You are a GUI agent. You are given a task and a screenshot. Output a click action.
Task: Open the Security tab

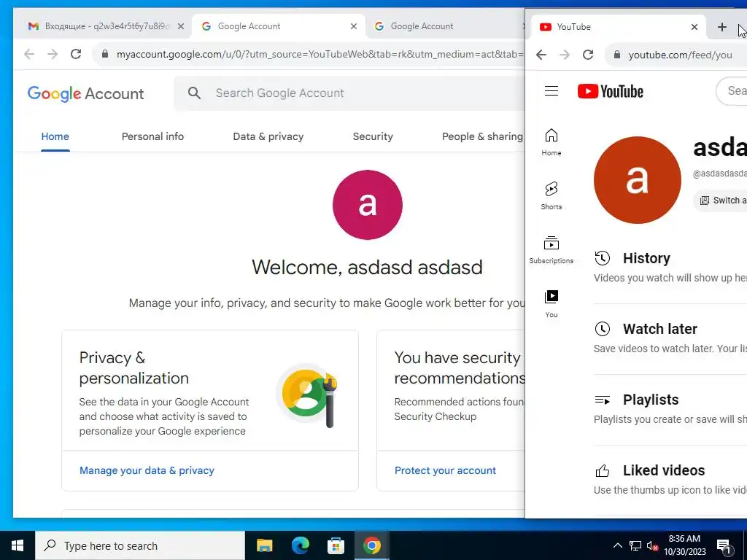pos(373,136)
